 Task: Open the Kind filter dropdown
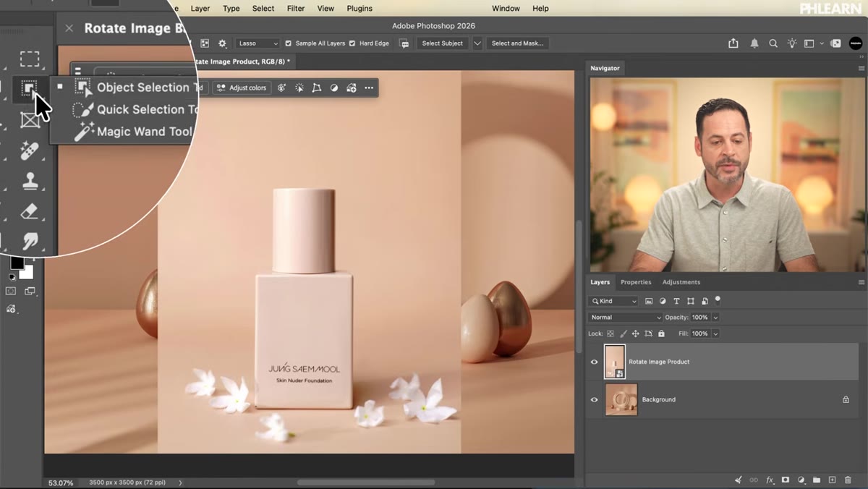coord(614,301)
